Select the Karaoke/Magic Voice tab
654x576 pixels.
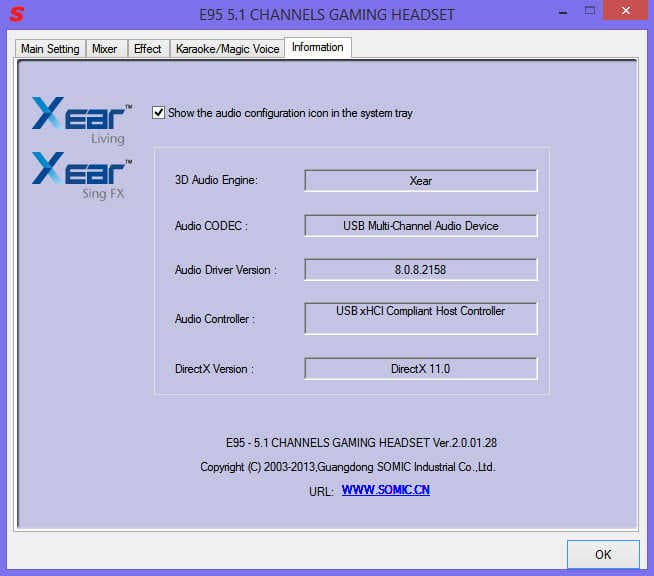click(227, 49)
